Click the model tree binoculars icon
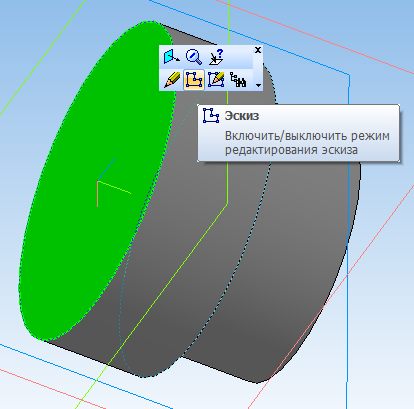 tap(238, 80)
